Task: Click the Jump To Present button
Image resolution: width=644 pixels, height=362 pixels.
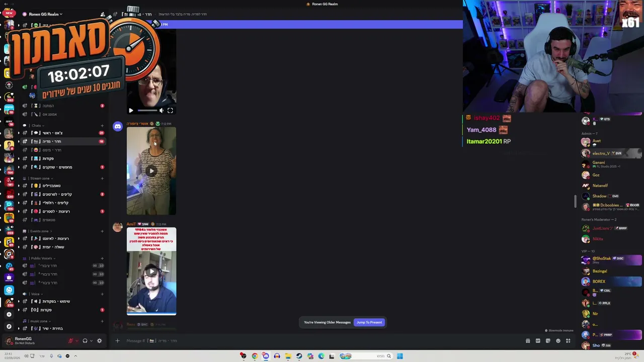Action: [x=369, y=322]
